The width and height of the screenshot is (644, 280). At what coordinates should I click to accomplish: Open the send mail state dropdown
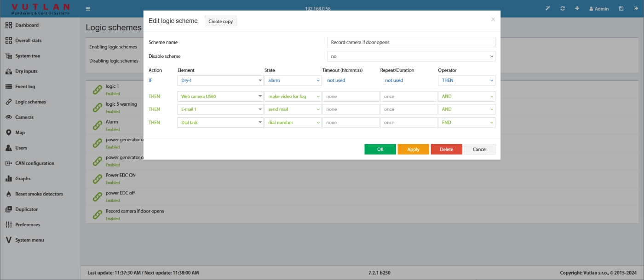tap(293, 109)
